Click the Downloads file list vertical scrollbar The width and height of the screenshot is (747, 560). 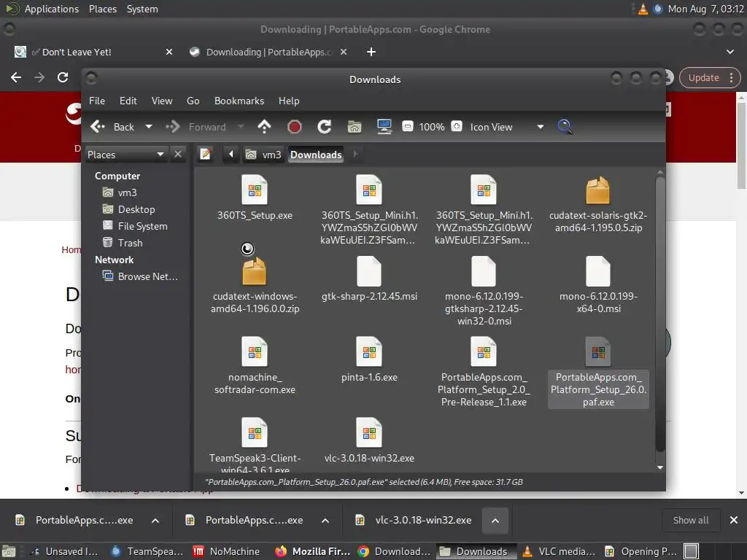tap(659, 314)
